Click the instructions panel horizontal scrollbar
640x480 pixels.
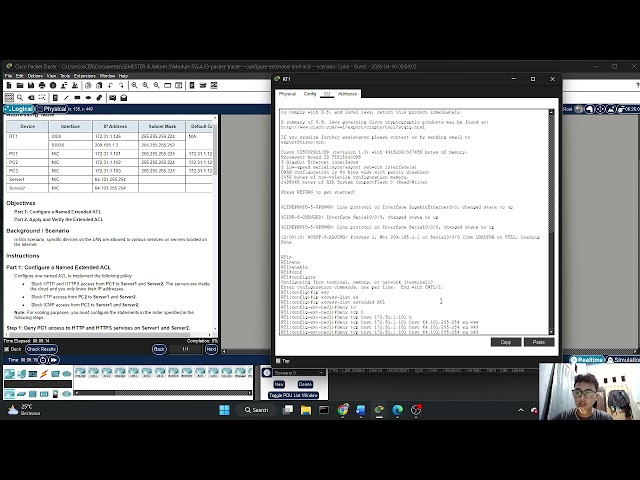pos(109,335)
